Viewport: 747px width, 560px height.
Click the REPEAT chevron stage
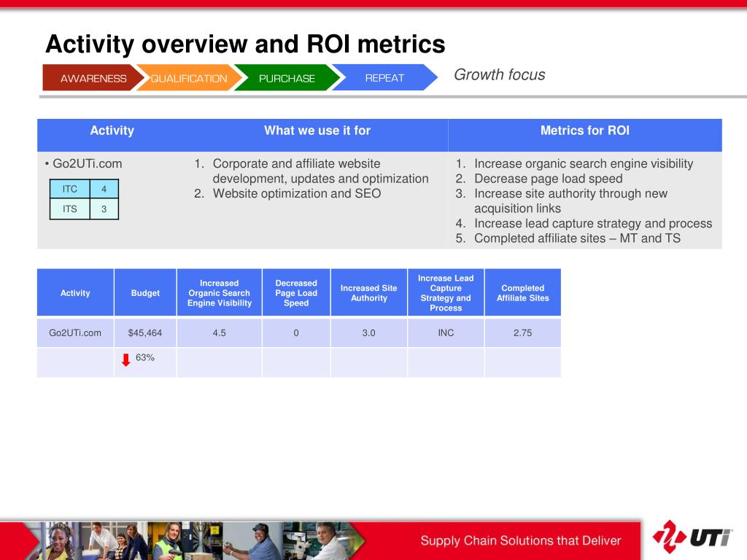[384, 77]
